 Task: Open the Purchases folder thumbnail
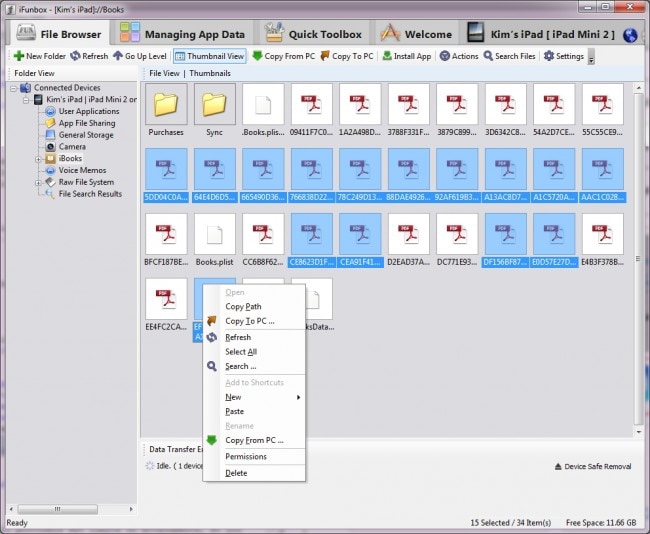tap(166, 104)
